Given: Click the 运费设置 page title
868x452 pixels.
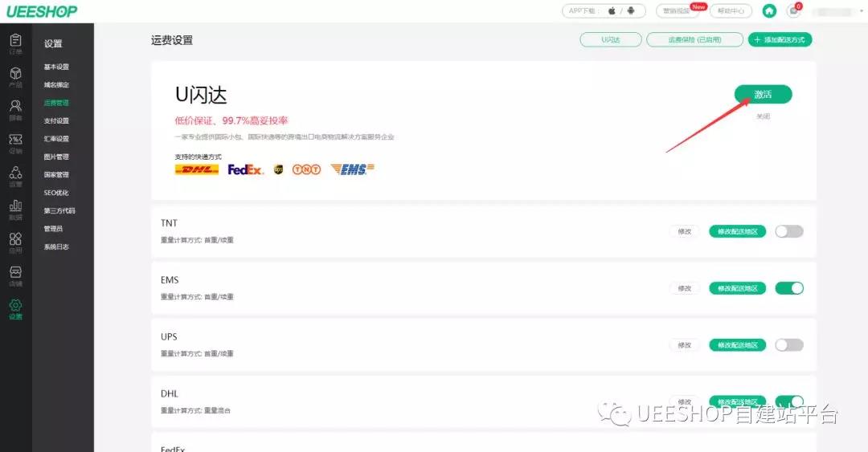Looking at the screenshot, I should pos(172,40).
